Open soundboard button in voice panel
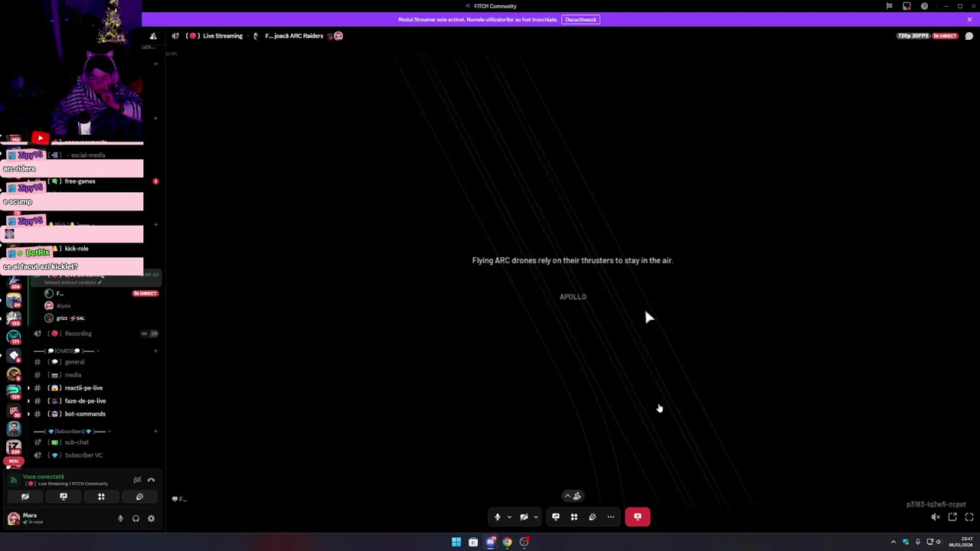 pos(139,497)
